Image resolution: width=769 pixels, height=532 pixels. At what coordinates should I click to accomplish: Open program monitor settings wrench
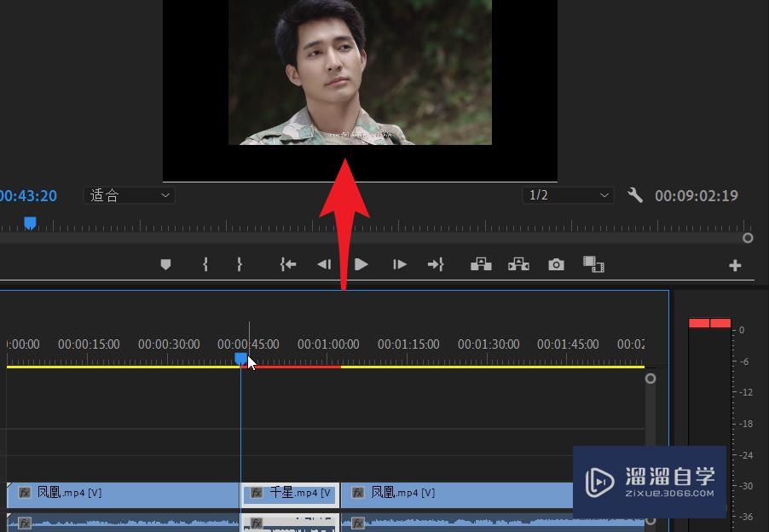(635, 195)
